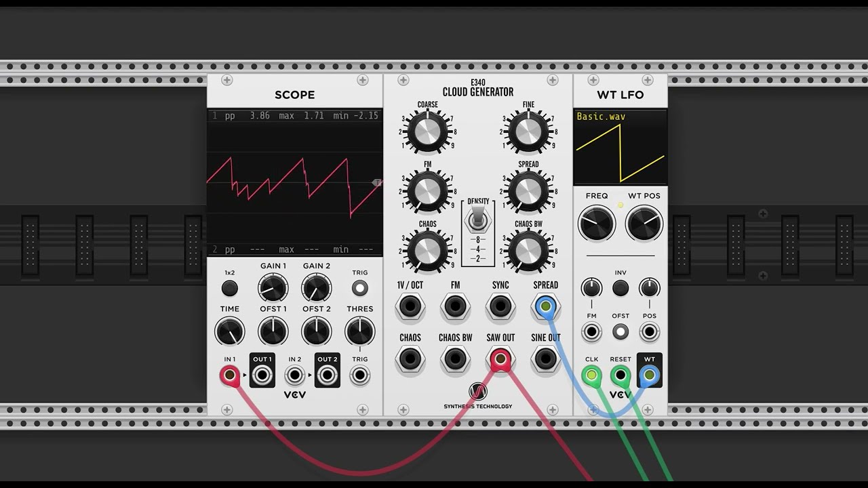Click the WT LFO module title
868x488 pixels.
pyautogui.click(x=620, y=95)
